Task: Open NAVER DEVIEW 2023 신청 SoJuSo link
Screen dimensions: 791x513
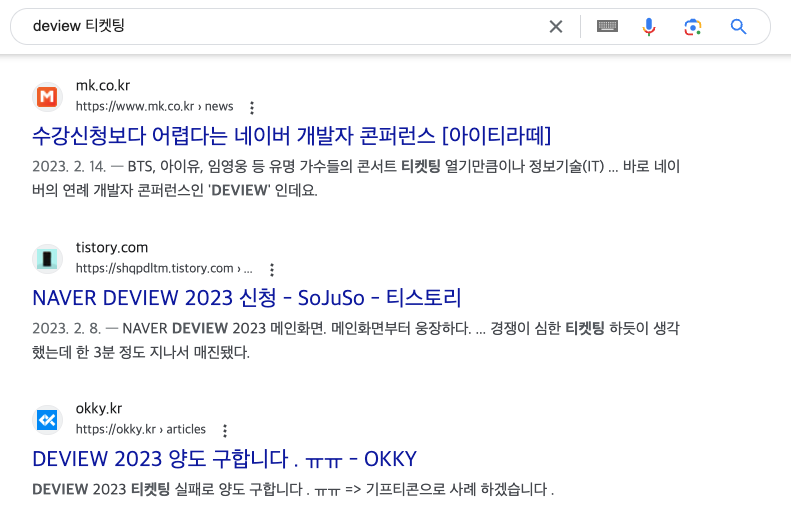Action: point(247,298)
